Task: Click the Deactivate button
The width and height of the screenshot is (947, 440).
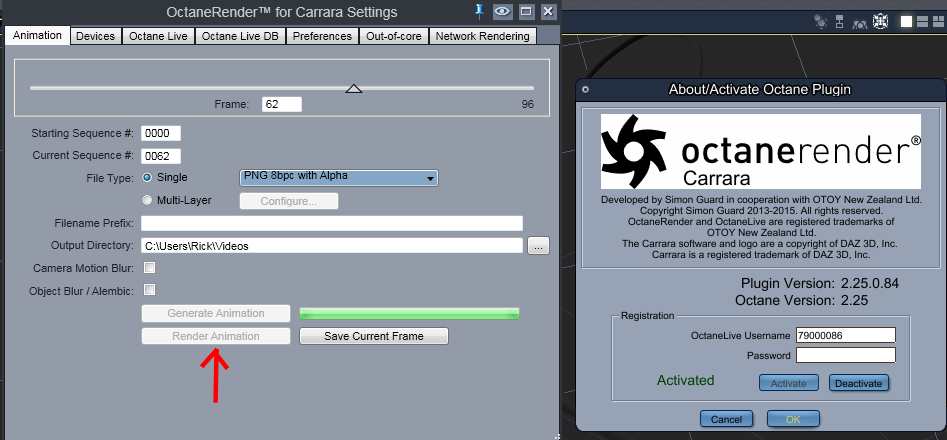Action: point(859,383)
